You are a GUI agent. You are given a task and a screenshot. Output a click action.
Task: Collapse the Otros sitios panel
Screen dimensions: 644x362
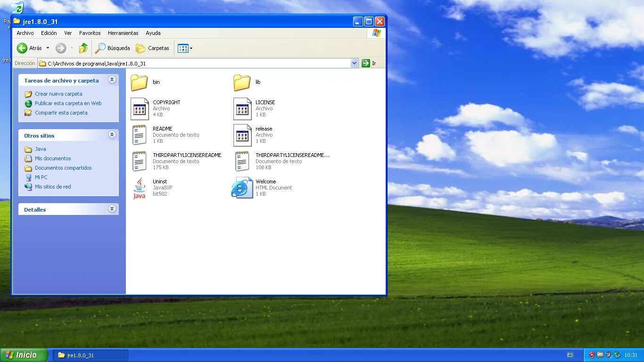pyautogui.click(x=112, y=135)
